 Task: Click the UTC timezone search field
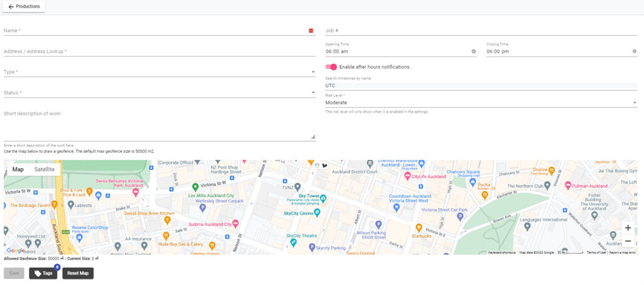point(481,86)
